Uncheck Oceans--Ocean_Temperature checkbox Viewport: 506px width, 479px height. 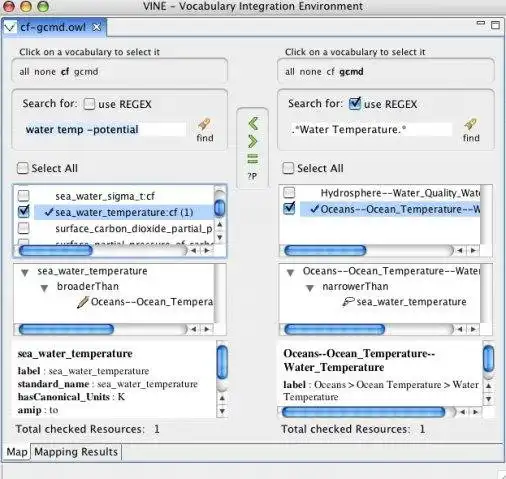coord(289,208)
